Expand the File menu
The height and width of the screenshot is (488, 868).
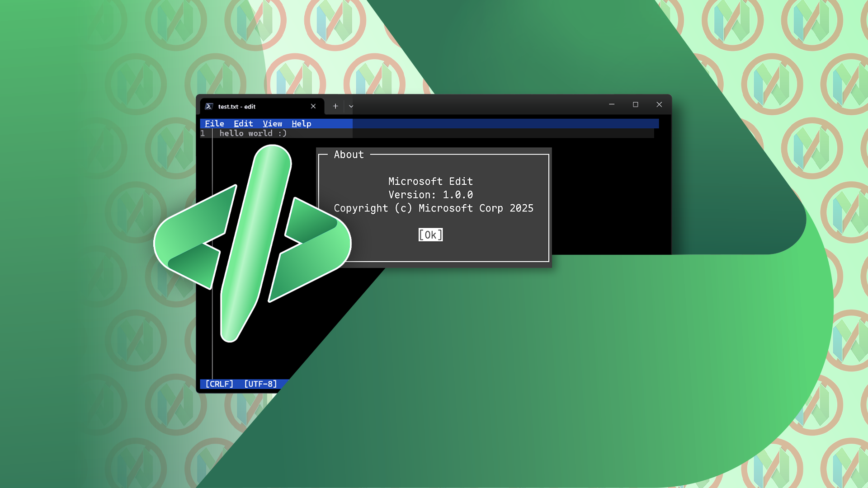[x=215, y=123]
